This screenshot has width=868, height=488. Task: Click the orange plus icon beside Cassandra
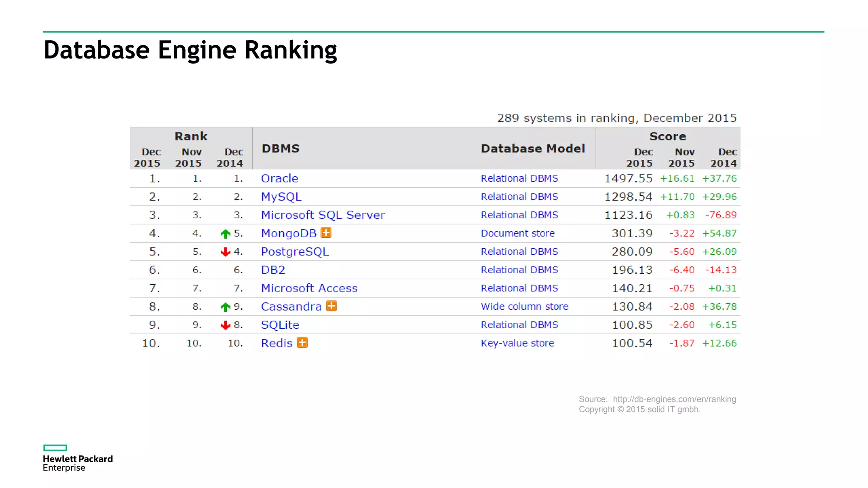(331, 306)
